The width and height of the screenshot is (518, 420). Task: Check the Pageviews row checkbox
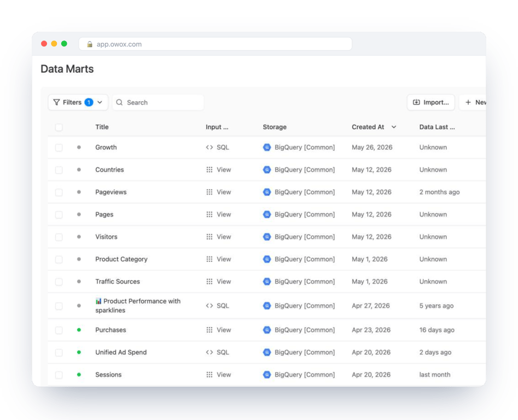(x=59, y=192)
